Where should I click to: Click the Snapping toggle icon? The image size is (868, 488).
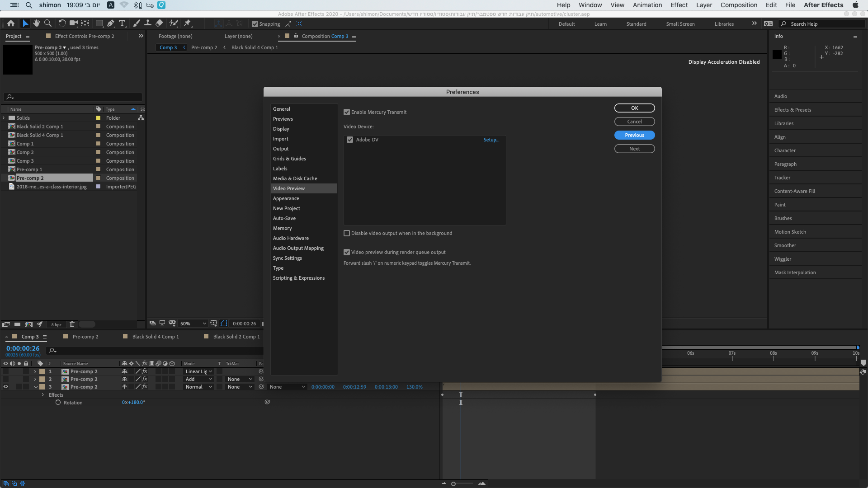[255, 24]
